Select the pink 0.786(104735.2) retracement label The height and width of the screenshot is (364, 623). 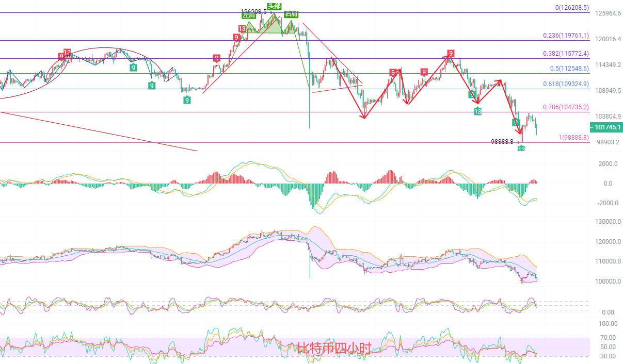[566, 107]
